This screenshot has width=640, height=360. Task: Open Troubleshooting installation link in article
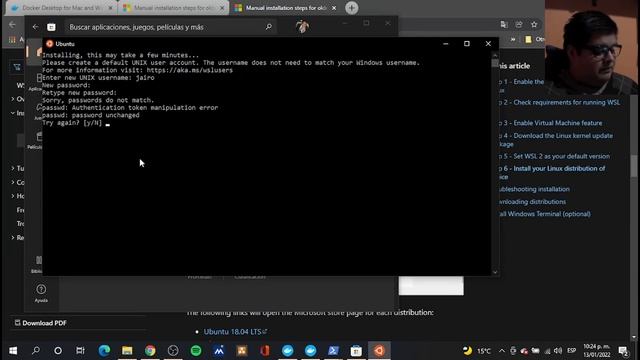pos(534,189)
